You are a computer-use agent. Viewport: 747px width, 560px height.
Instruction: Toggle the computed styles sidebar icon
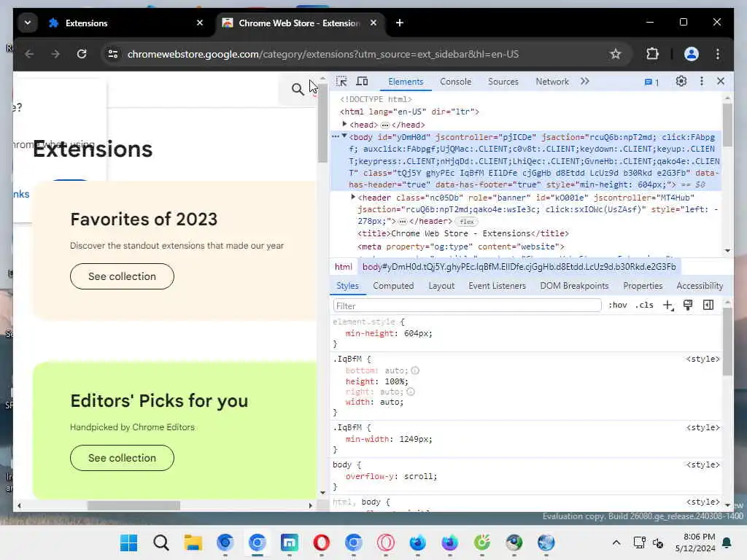click(708, 306)
